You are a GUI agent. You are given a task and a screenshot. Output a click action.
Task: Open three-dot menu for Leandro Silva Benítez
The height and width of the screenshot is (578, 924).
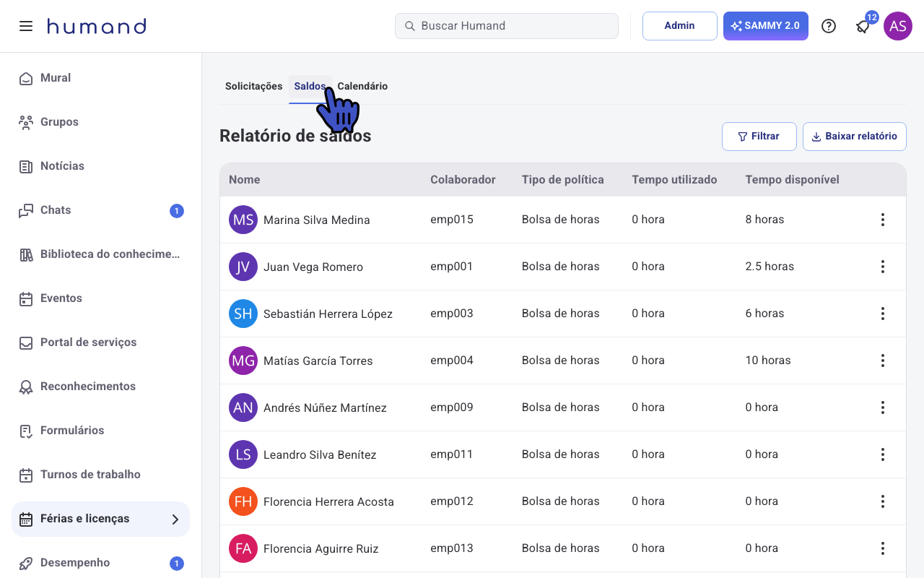coord(882,454)
